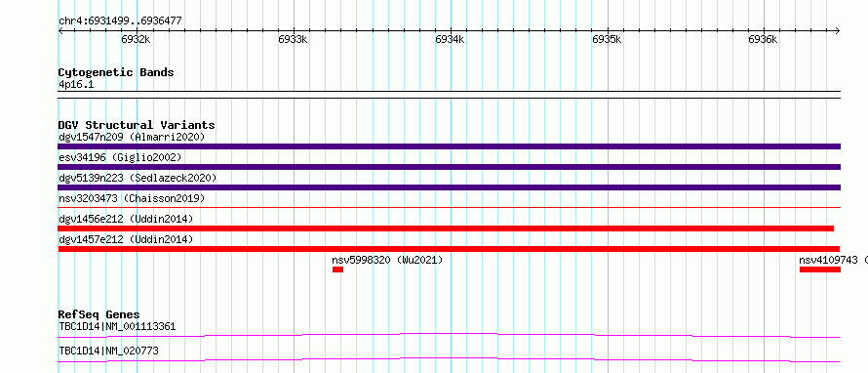Click the small red bar under nsv5998320
This screenshot has height=373, width=868.
coord(337,269)
